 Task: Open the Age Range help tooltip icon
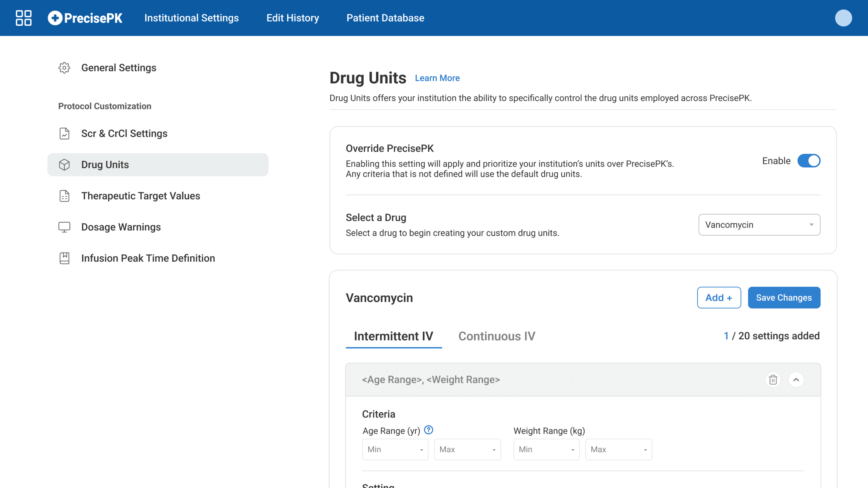click(428, 430)
